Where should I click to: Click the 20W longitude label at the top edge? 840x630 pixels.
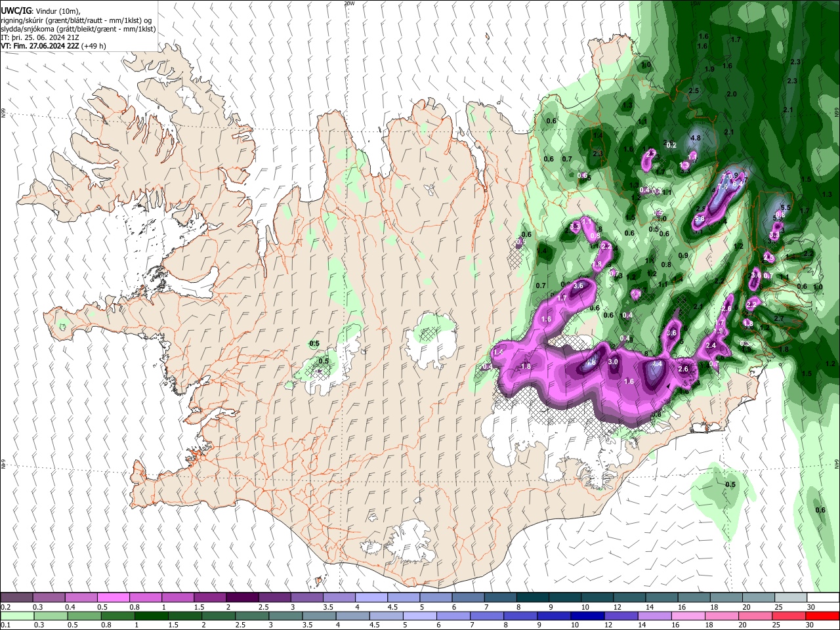[349, 3]
